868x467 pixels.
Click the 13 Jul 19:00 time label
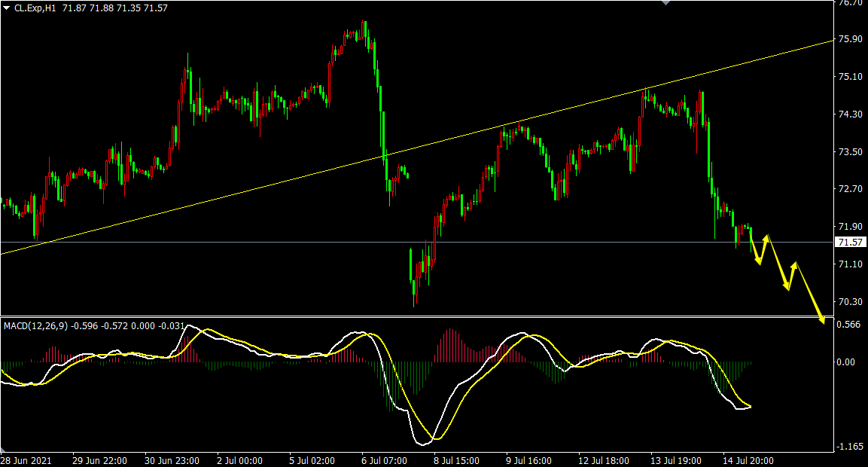tap(676, 461)
